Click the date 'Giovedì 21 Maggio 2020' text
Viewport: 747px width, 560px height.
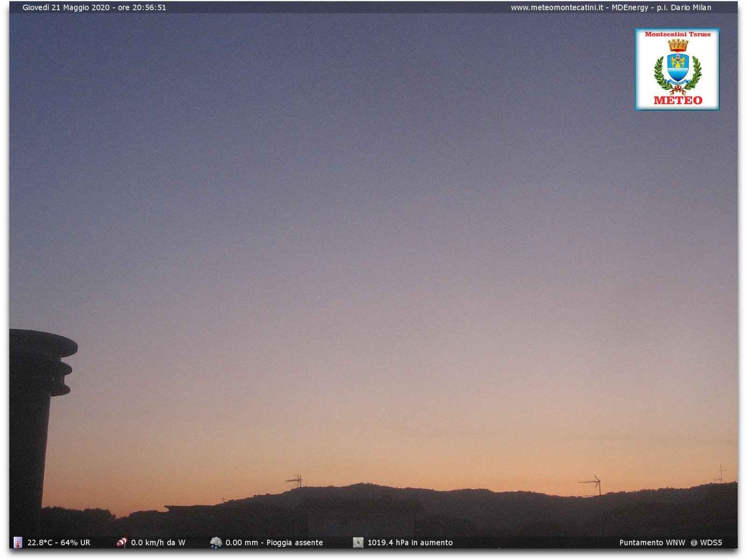(66, 7)
